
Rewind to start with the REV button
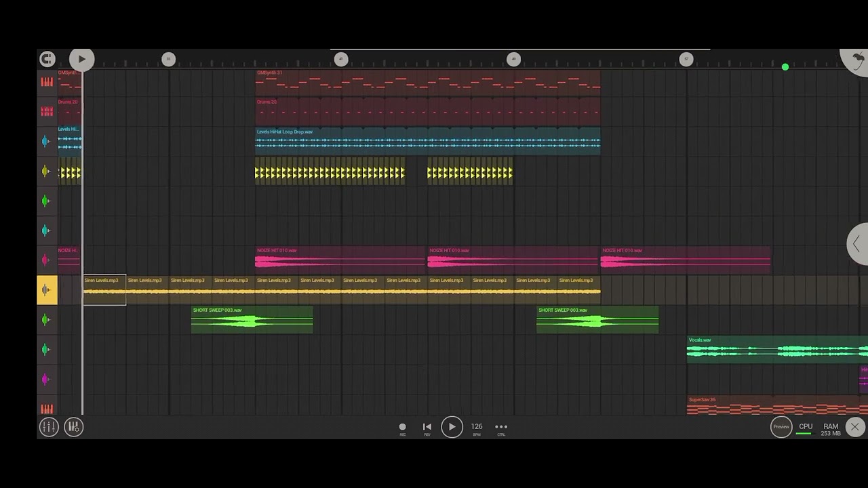coord(427,428)
